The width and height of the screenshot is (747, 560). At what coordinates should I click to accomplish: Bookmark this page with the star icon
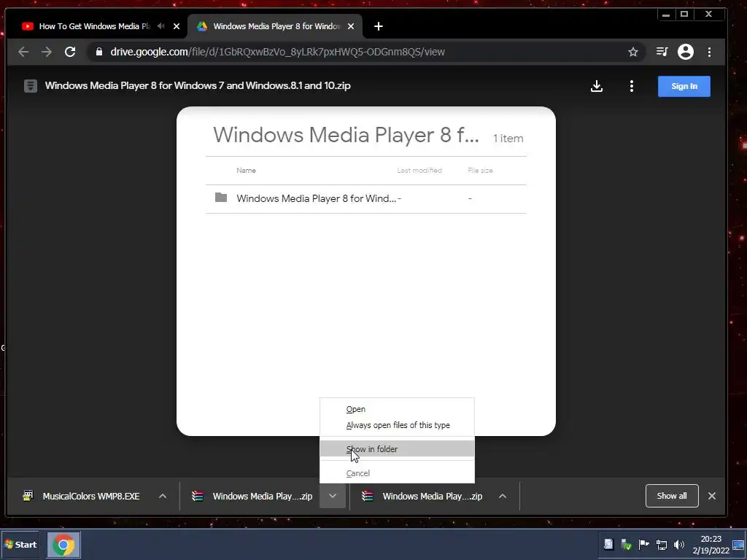pos(632,52)
